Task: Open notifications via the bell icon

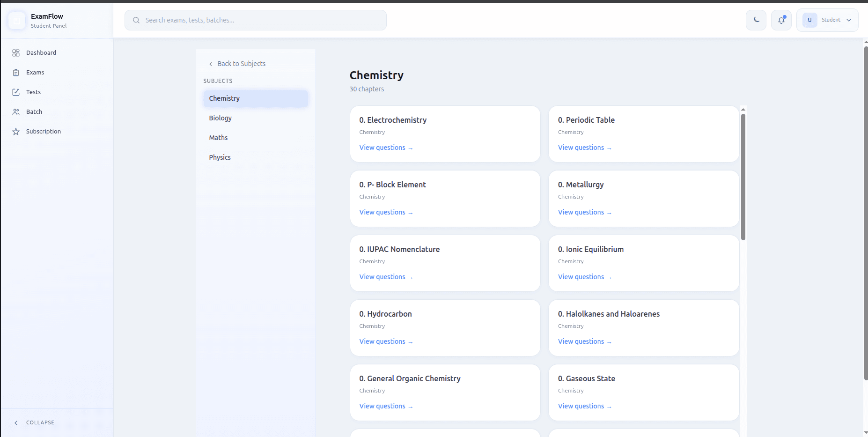Action: point(781,20)
